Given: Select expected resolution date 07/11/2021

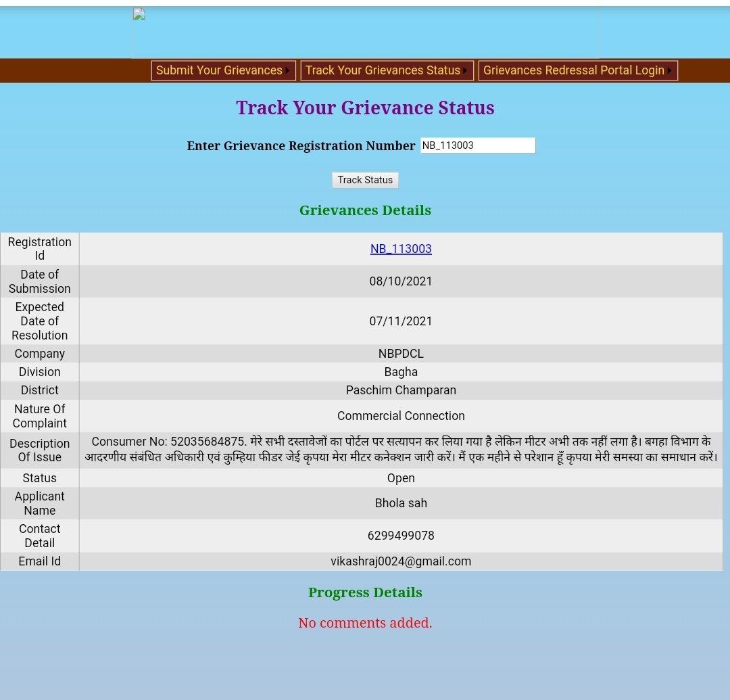Looking at the screenshot, I should [x=401, y=321].
